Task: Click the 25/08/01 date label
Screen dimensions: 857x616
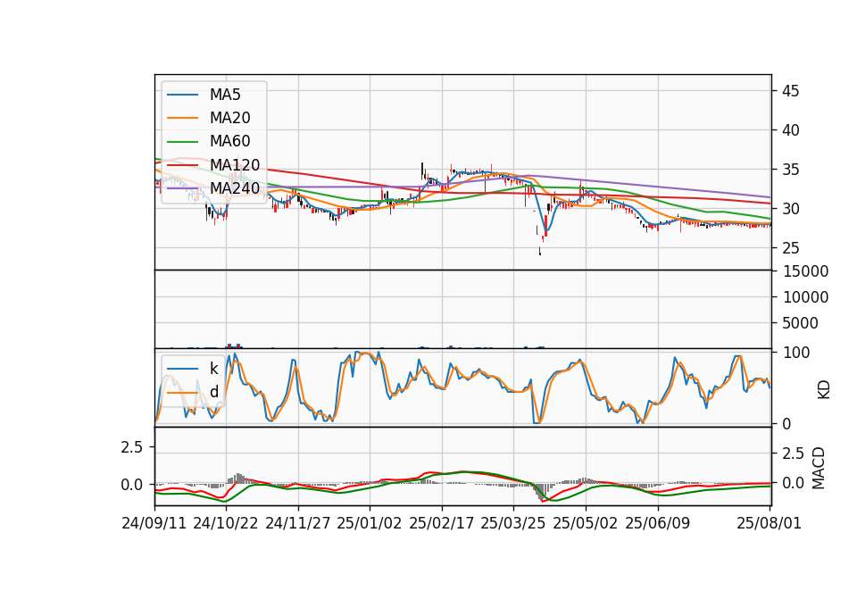Action: click(x=769, y=523)
